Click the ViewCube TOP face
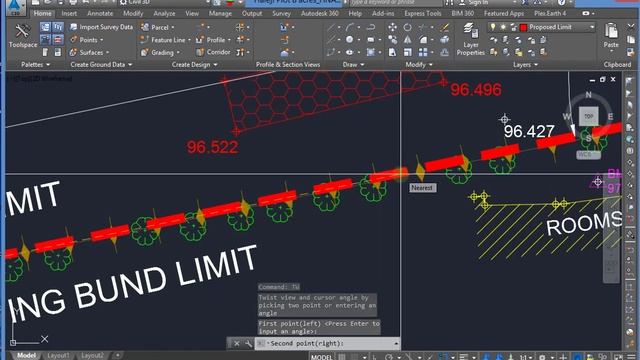The image size is (640, 360). tap(588, 116)
